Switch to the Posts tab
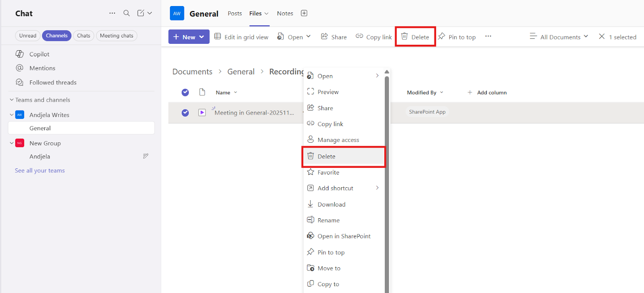The height and width of the screenshot is (293, 644). [x=235, y=13]
